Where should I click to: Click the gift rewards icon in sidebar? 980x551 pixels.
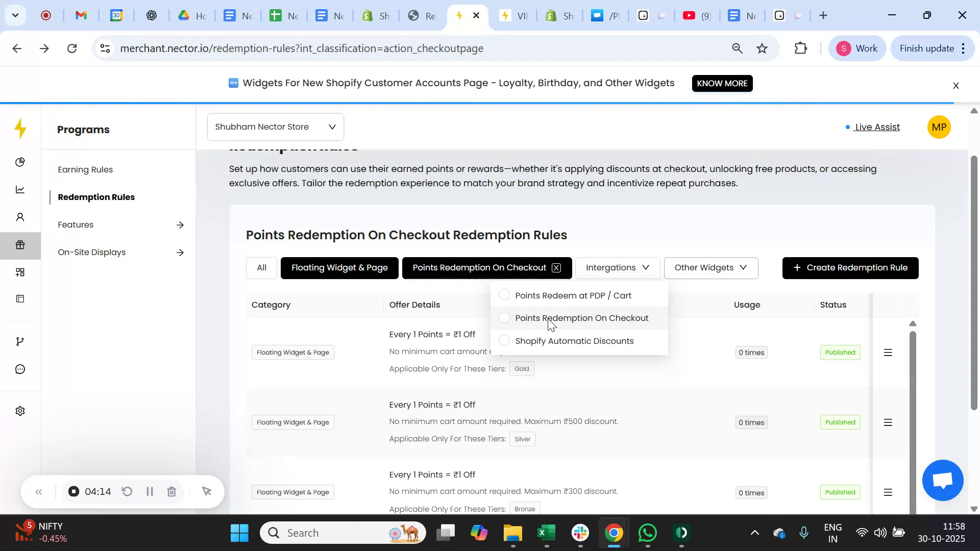pyautogui.click(x=20, y=245)
